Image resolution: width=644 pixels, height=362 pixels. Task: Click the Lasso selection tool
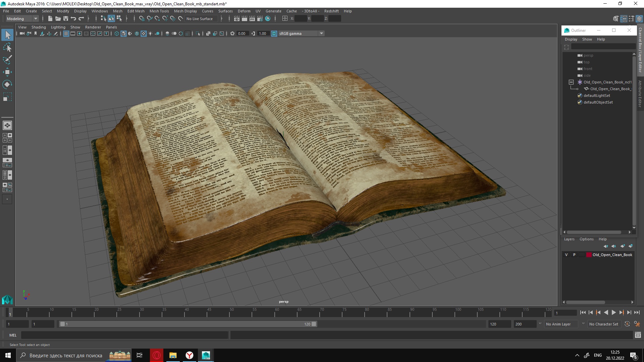point(7,47)
